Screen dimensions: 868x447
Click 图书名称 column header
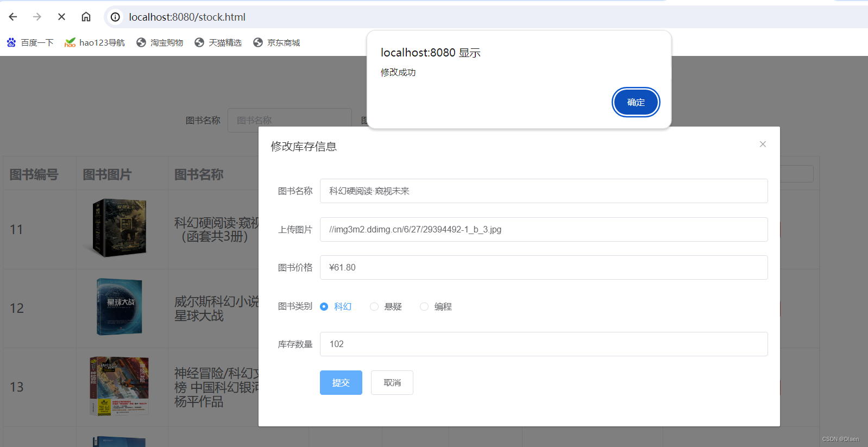click(x=199, y=174)
